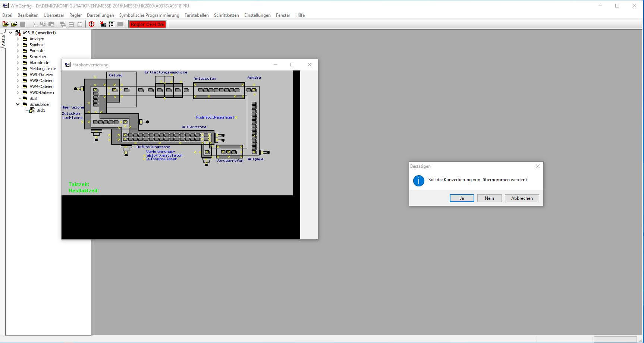Click the red circular refresh icon
Image resolution: width=644 pixels, height=343 pixels.
pyautogui.click(x=91, y=24)
